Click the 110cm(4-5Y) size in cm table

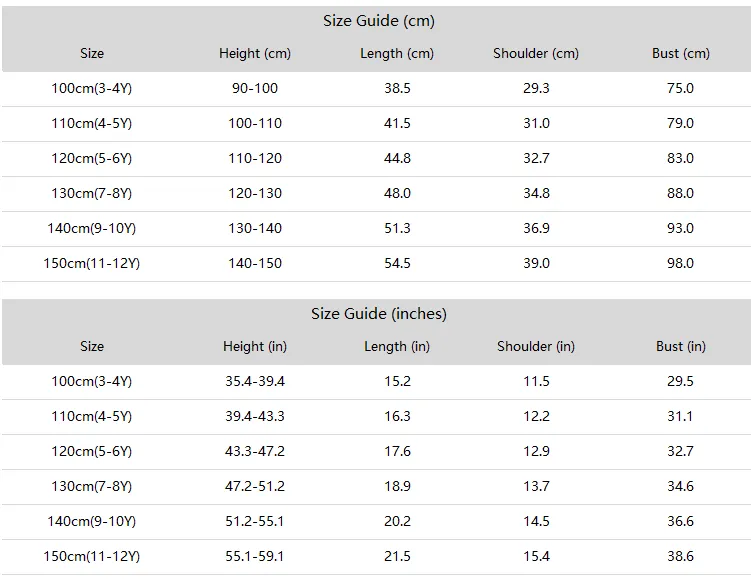point(91,124)
